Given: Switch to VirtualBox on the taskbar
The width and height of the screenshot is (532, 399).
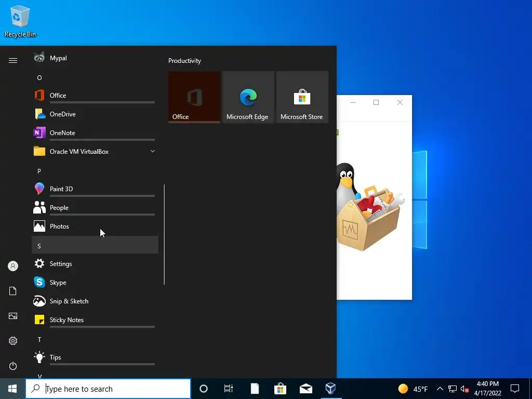Looking at the screenshot, I should pos(331,389).
